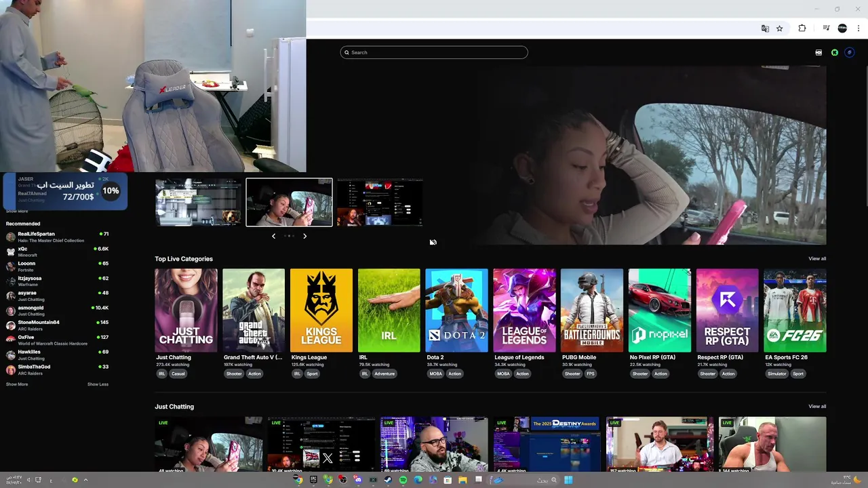868x488 pixels.
Task: Open PUBG Mobile category title
Action: 579,357
